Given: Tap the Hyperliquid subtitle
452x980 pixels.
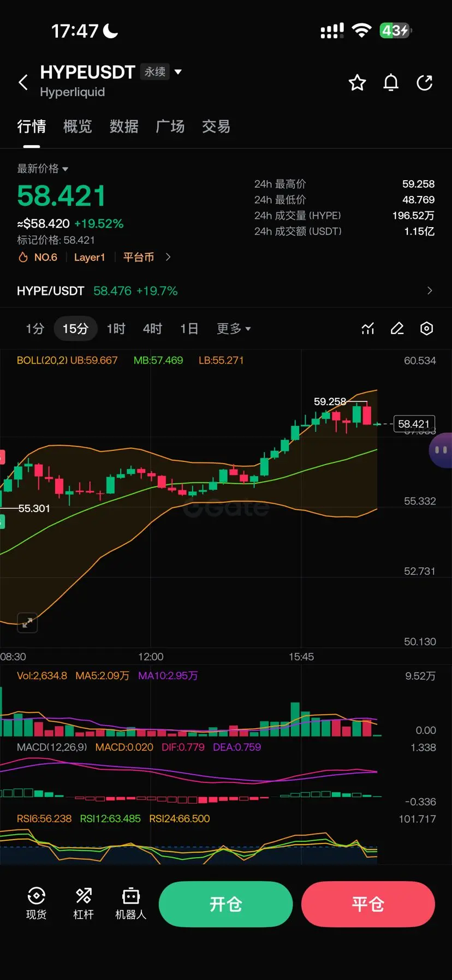Looking at the screenshot, I should tap(73, 92).
